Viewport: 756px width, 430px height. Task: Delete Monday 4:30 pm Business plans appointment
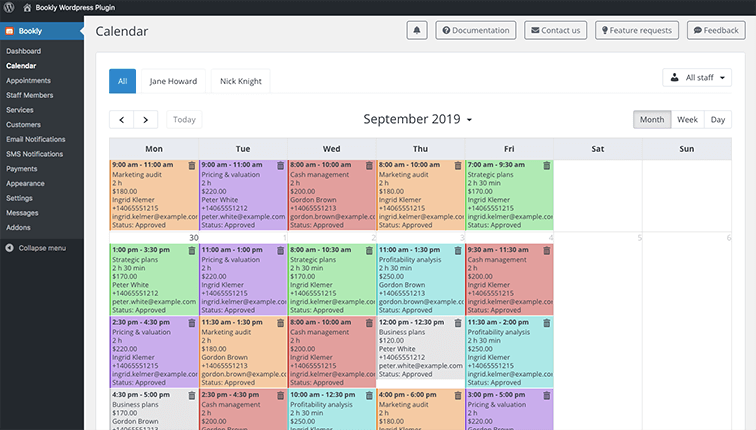pos(191,395)
